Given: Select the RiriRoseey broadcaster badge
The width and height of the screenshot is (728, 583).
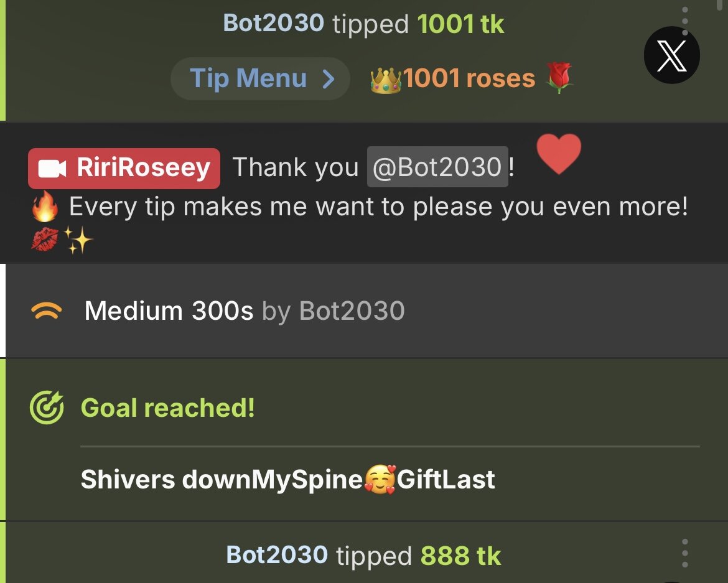Looking at the screenshot, I should tap(124, 168).
